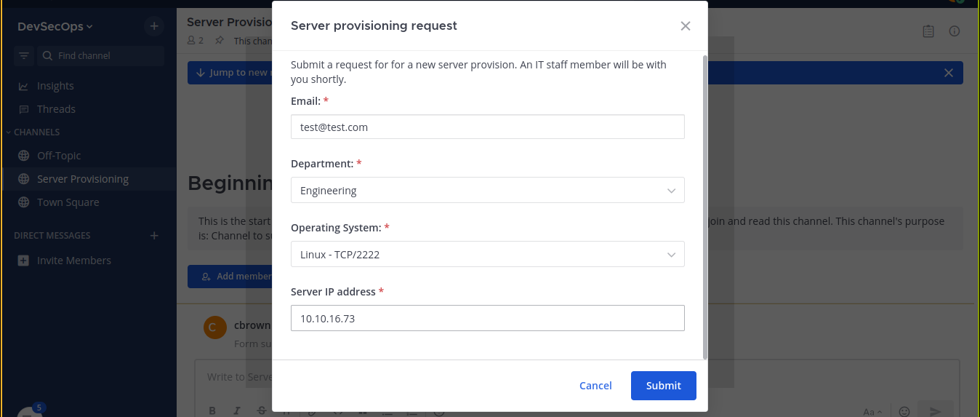Open the Insights sidebar item

coord(55,86)
